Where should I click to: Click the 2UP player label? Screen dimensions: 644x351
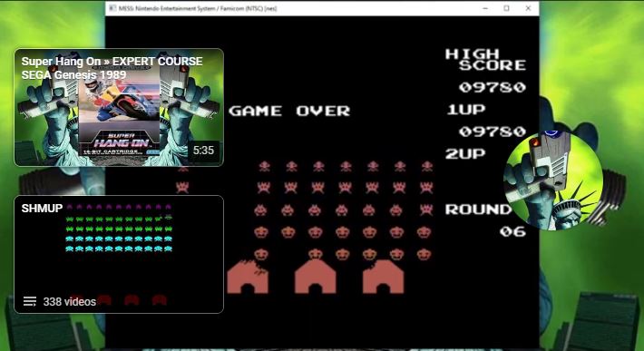465,153
